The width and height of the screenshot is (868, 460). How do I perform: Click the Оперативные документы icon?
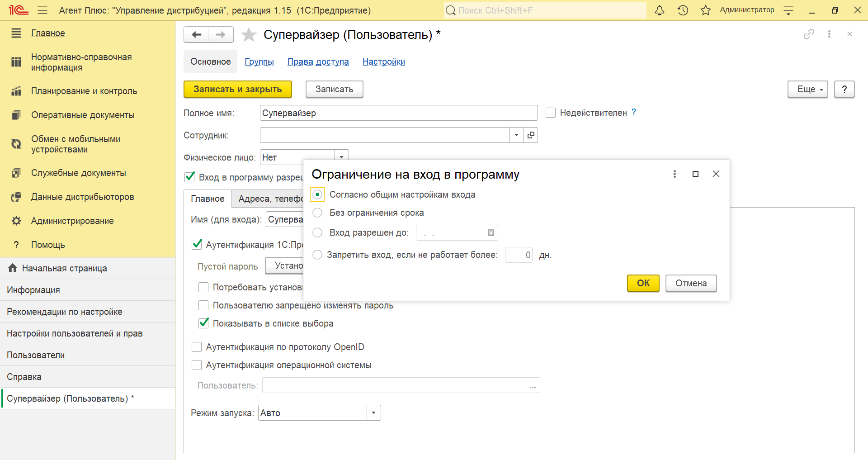tap(16, 115)
